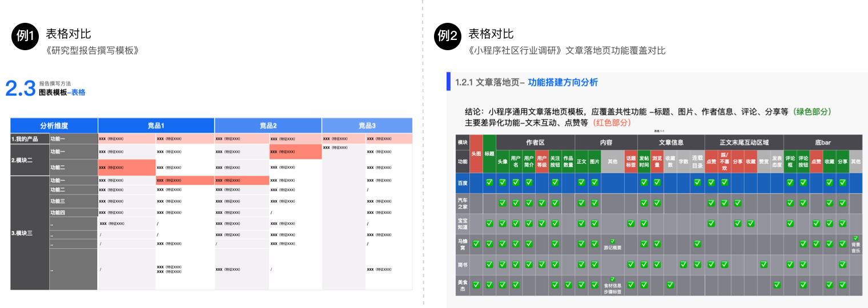Image resolution: width=868 pixels, height=308 pixels.
Task: Click the 用户简介 column header
Action: click(x=529, y=161)
